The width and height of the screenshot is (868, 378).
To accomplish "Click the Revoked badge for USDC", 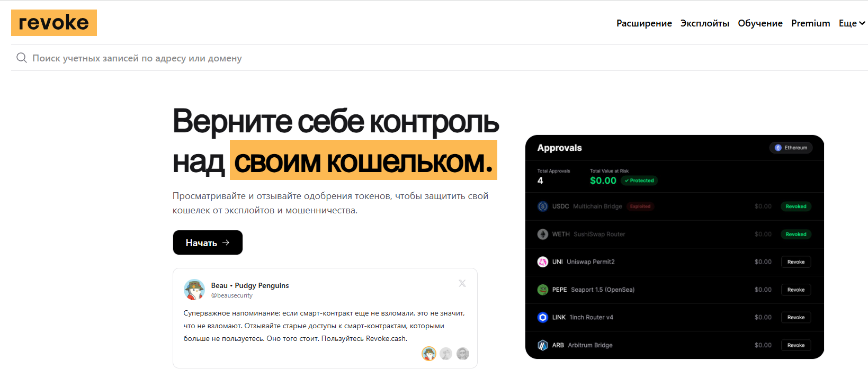I will click(796, 206).
